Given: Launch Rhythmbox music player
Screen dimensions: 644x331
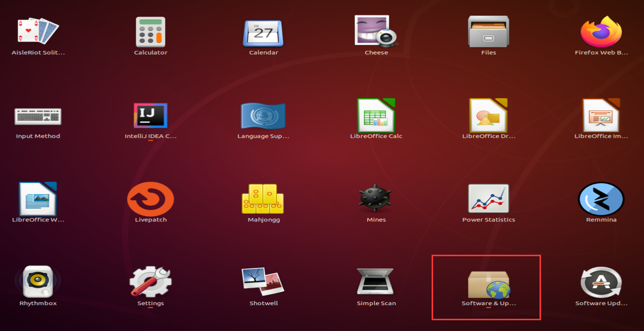Looking at the screenshot, I should point(38,282).
